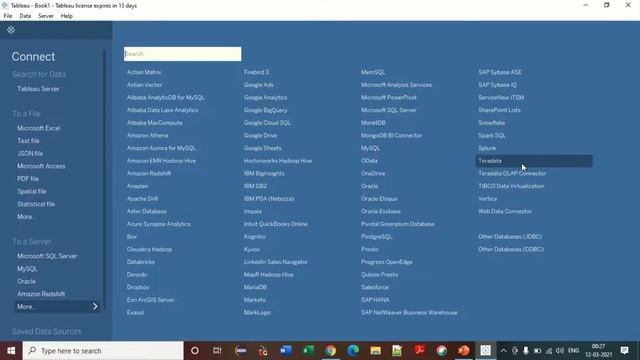Screen dimensions: 640x360
Task: Open the Data menu
Action: [x=25, y=16]
